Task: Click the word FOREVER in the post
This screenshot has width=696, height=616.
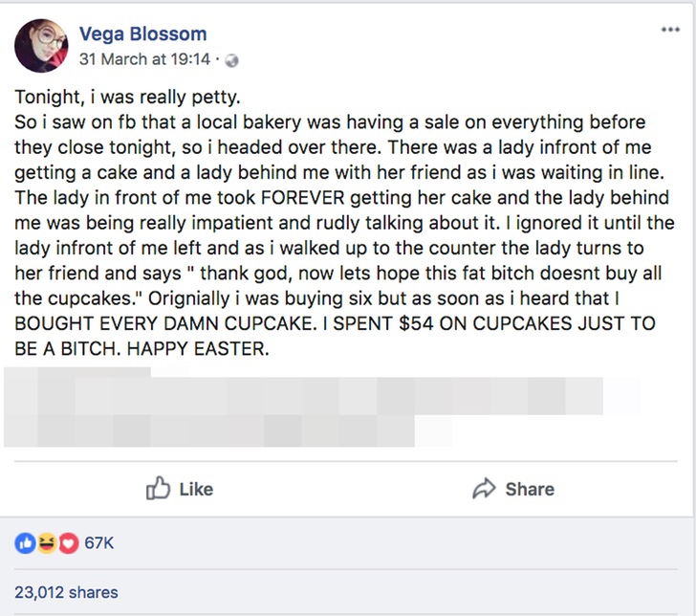Action: click(x=303, y=198)
